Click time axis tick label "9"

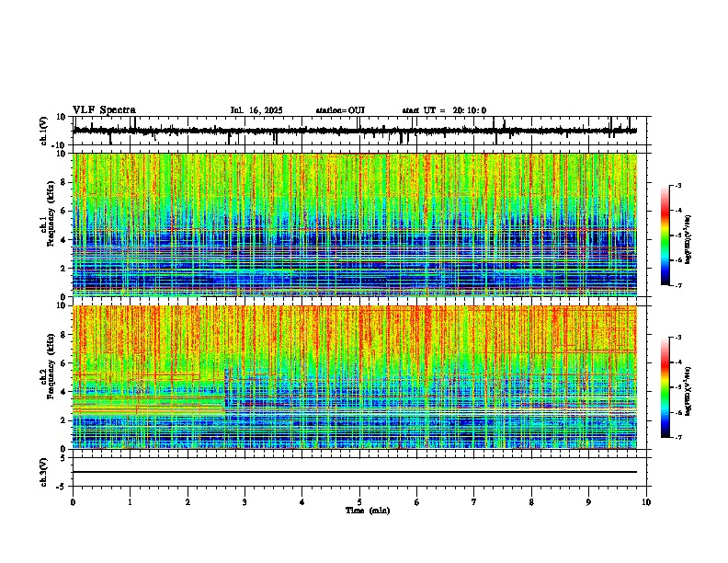[x=588, y=502]
